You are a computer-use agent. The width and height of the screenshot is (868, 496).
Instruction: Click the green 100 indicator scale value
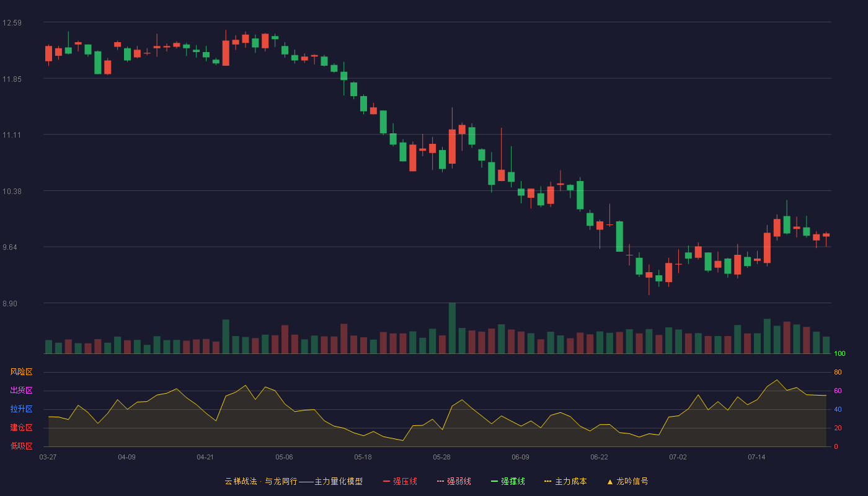(839, 354)
